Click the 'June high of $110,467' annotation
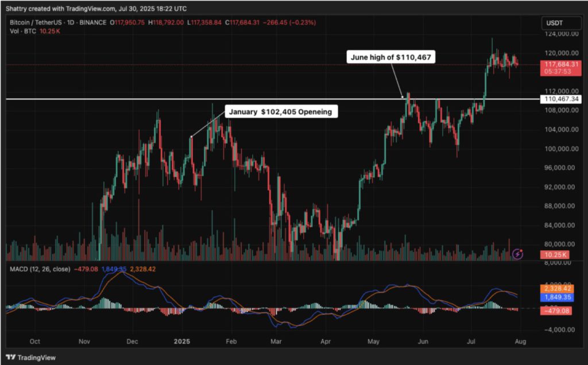Viewport: 588px width, 365px height. pos(392,57)
